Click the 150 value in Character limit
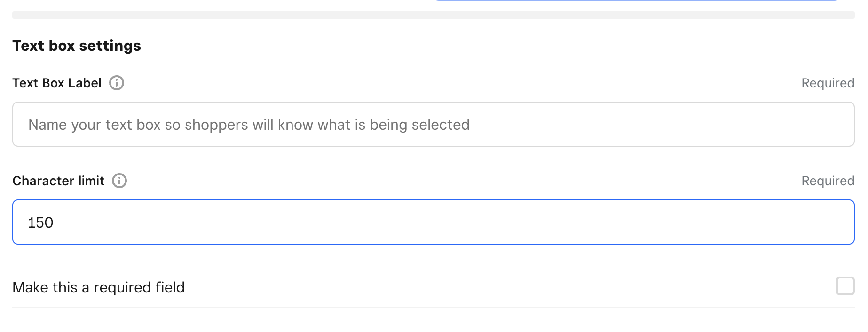The width and height of the screenshot is (868, 332). 40,222
